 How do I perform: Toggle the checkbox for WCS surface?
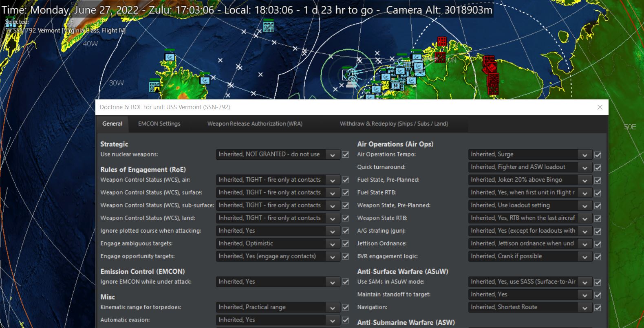(346, 193)
